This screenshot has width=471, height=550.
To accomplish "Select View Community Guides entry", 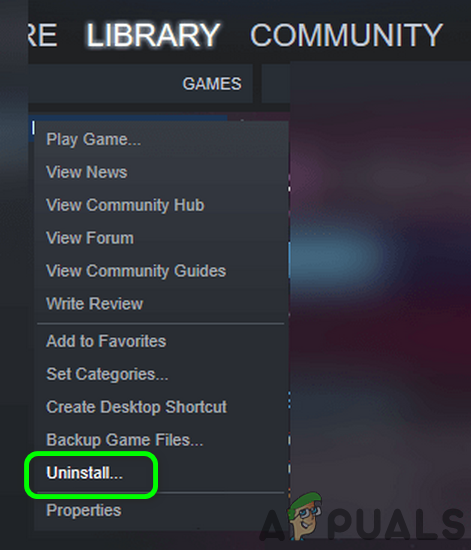I will (136, 271).
